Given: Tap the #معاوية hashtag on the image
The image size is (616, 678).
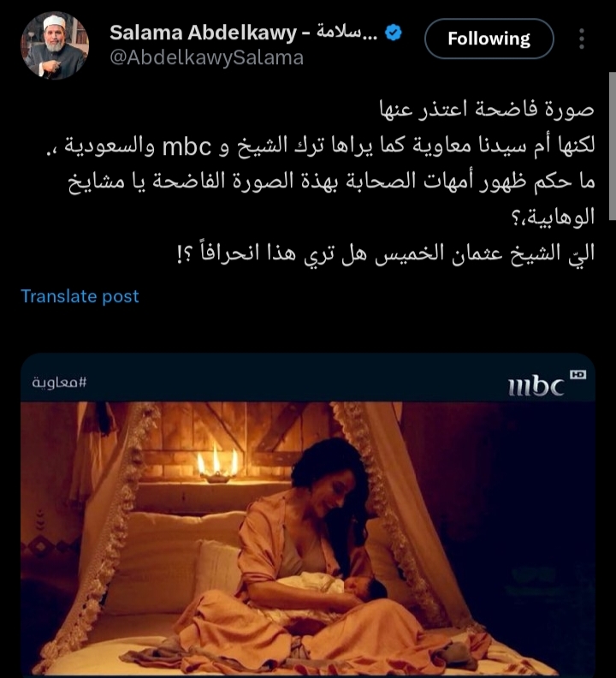Looking at the screenshot, I should [x=59, y=383].
